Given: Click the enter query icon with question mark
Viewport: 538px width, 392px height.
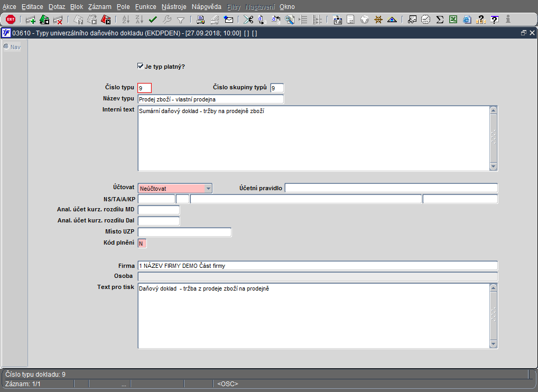Looking at the screenshot, I should 79,20.
